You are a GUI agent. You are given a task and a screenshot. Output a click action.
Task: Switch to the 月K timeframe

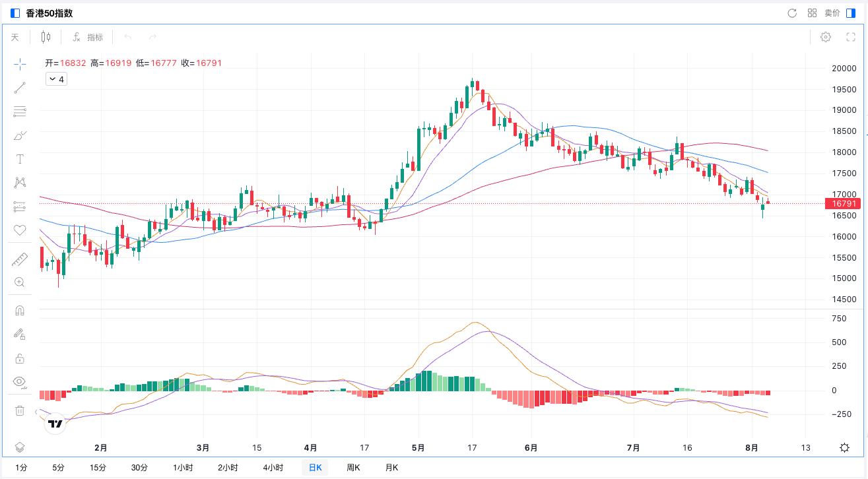coord(391,468)
